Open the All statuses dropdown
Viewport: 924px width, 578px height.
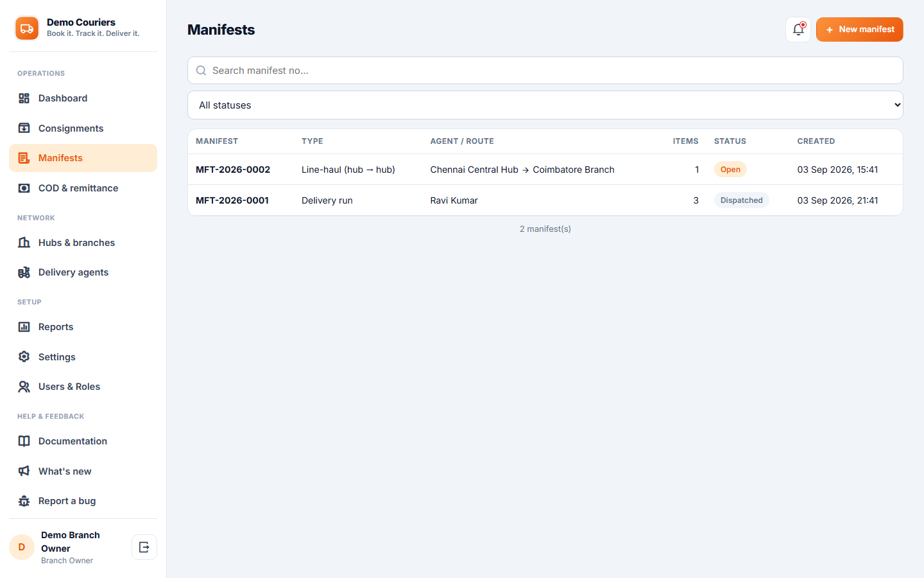point(545,105)
